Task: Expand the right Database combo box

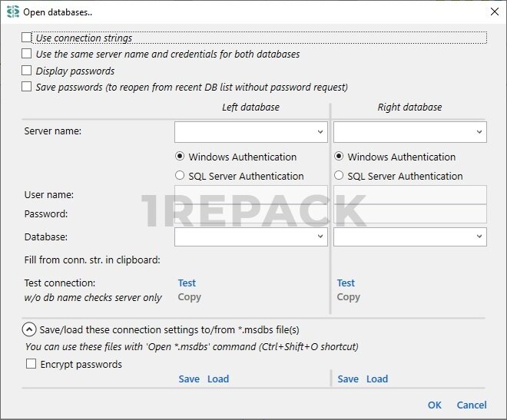Action: 479,237
